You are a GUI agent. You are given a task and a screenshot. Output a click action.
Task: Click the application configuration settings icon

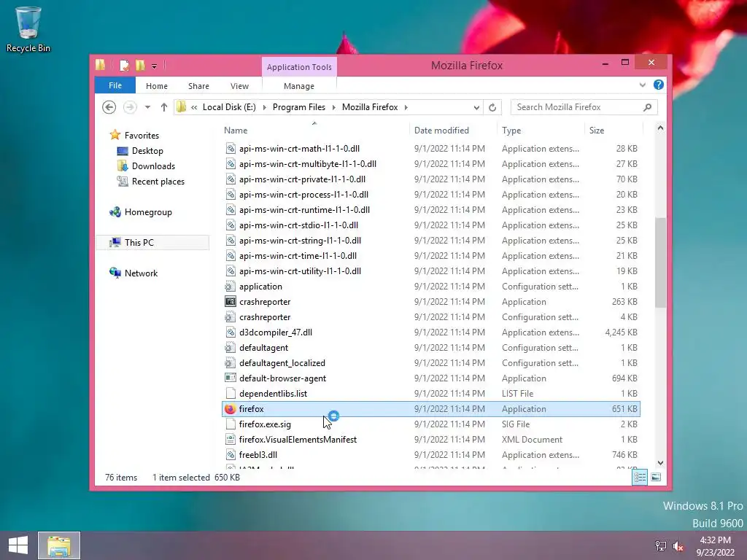(x=230, y=286)
